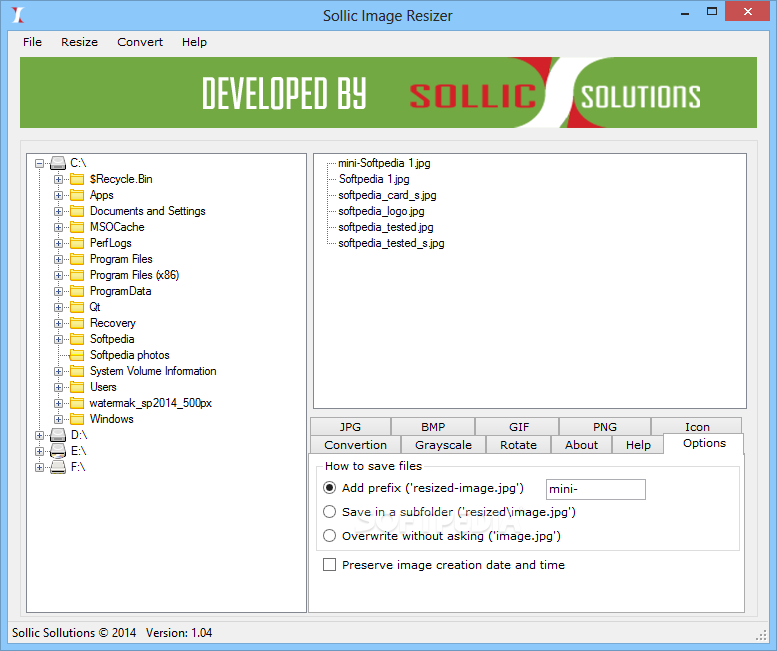Click the D:\ drive icon
This screenshot has width=777, height=651.
[x=58, y=435]
